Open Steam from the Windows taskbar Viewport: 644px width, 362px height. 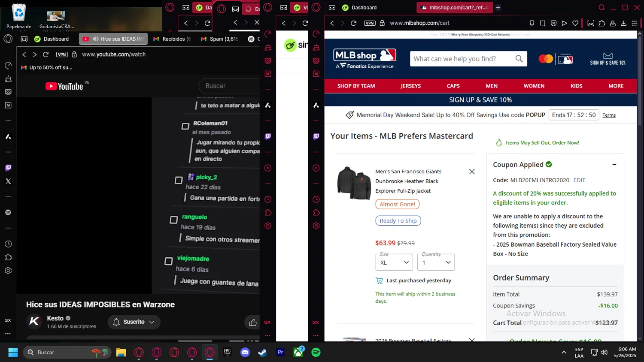point(262,353)
